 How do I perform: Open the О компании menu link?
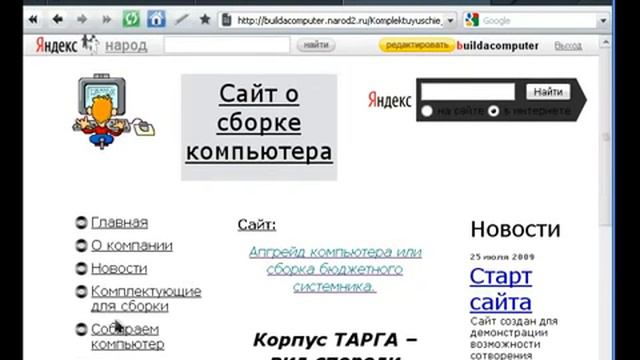click(132, 246)
